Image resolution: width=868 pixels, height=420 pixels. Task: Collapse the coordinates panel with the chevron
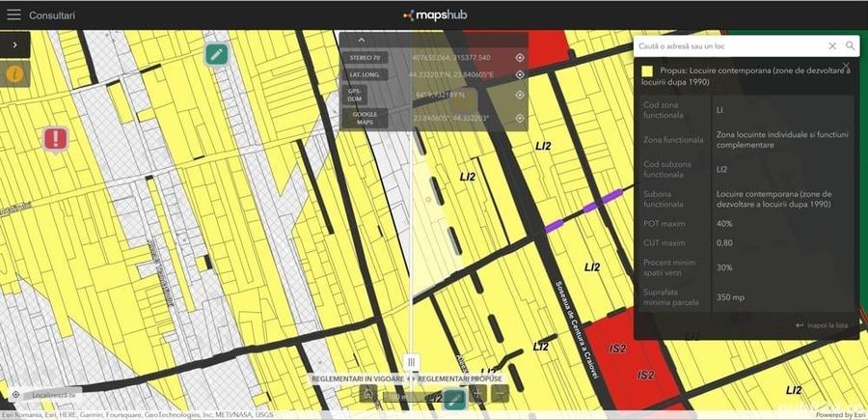[x=362, y=40]
